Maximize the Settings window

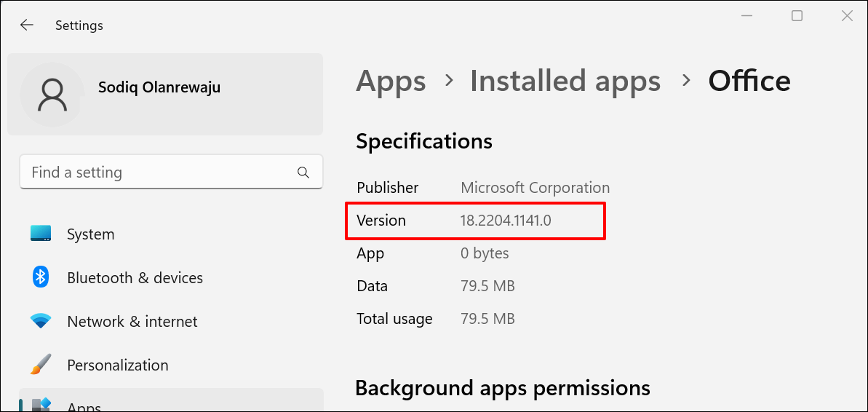[797, 16]
